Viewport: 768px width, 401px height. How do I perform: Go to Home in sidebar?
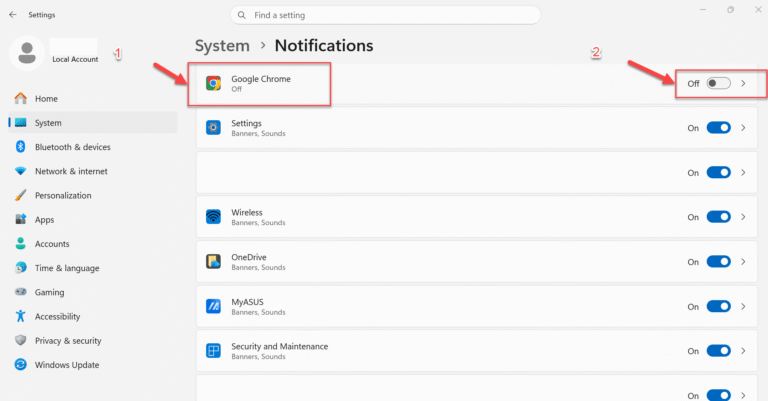click(x=93, y=98)
